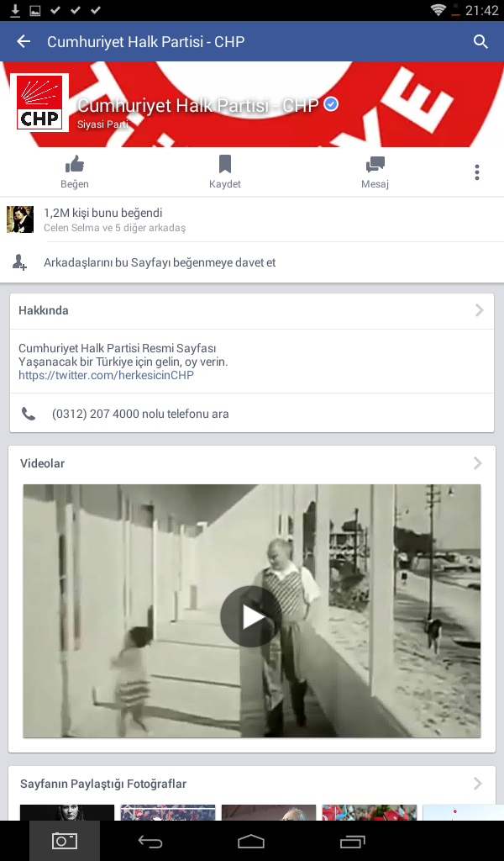The image size is (504, 861).
Task: Open first shared photo thumbnail
Action: point(67,813)
